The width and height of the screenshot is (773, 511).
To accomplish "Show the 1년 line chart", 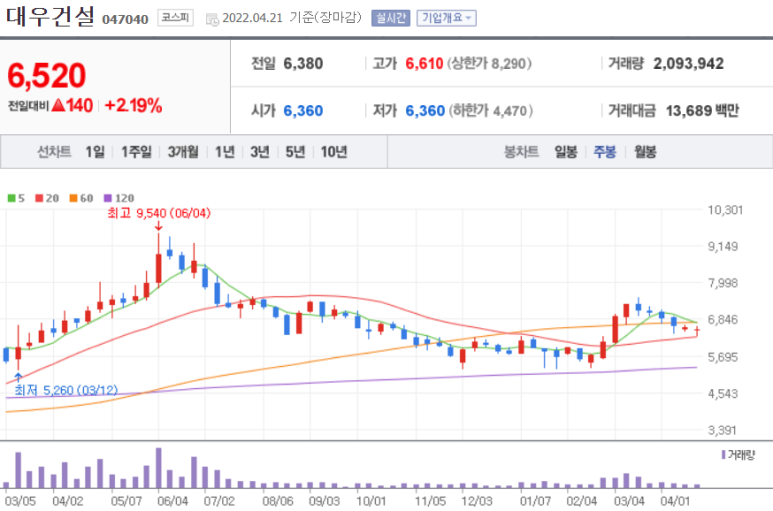I will (x=225, y=152).
